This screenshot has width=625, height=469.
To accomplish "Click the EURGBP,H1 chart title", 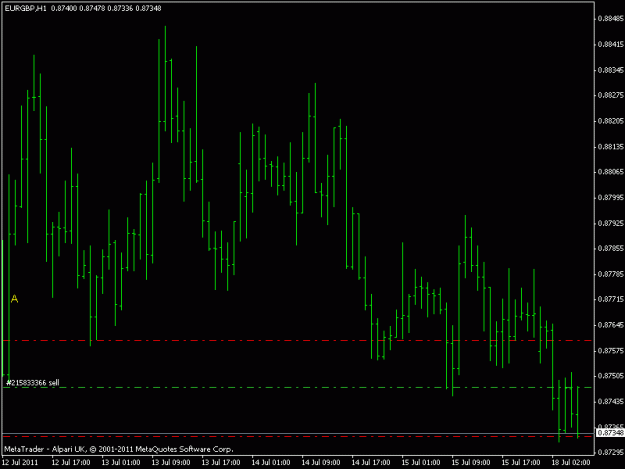I will tap(26, 8).
